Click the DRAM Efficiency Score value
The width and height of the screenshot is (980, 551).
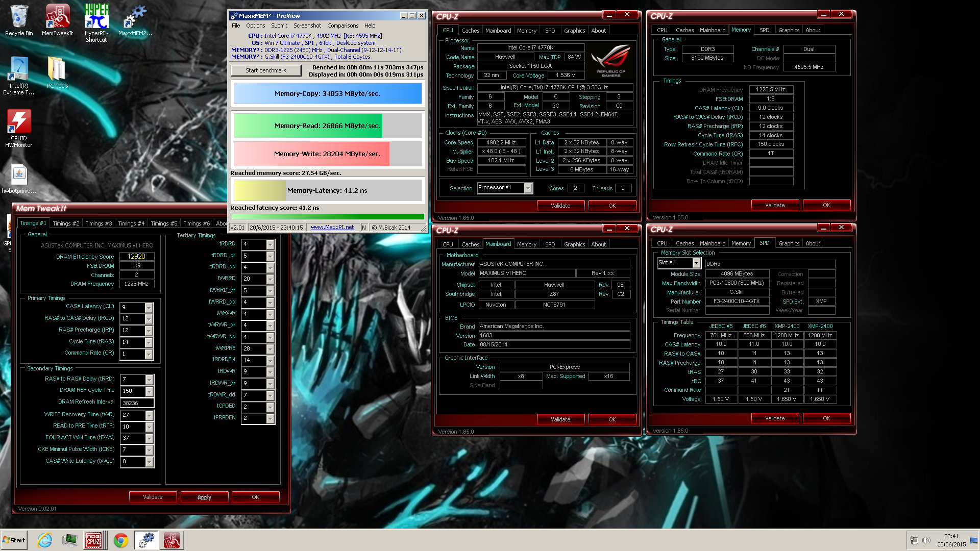[137, 257]
